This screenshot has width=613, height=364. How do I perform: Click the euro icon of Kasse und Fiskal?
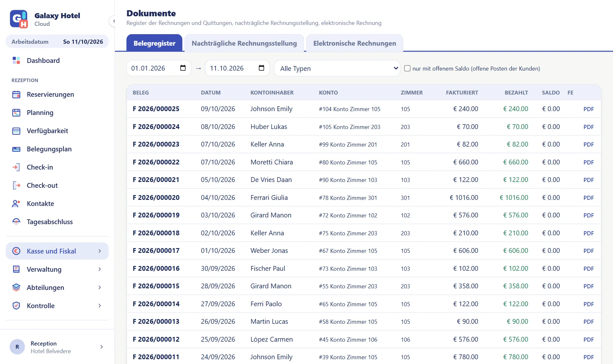(16, 251)
